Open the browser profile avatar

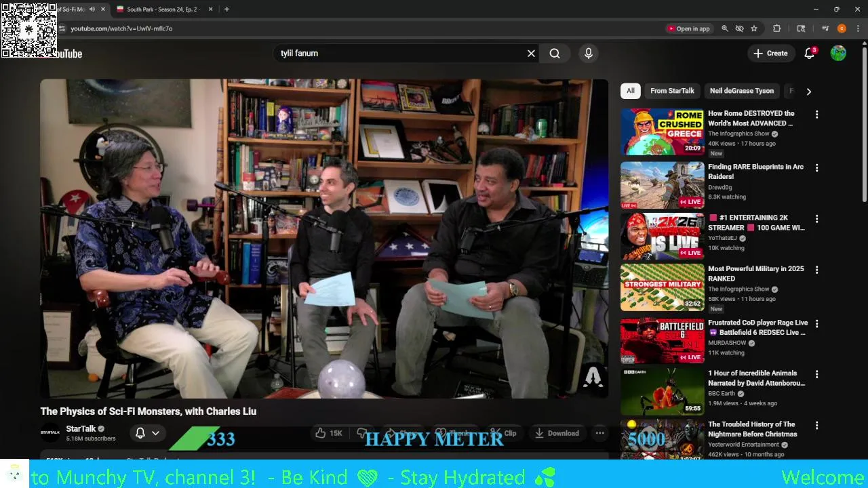coord(842,28)
